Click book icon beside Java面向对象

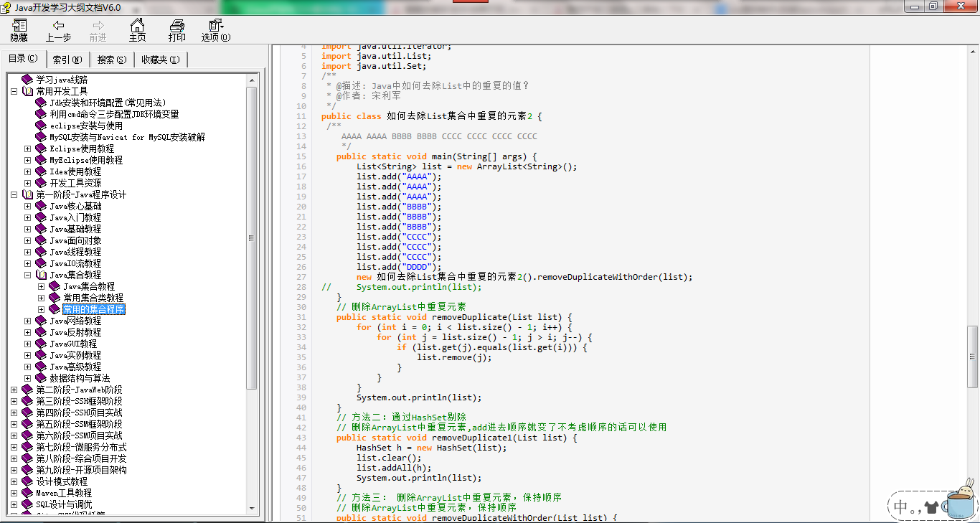[41, 240]
